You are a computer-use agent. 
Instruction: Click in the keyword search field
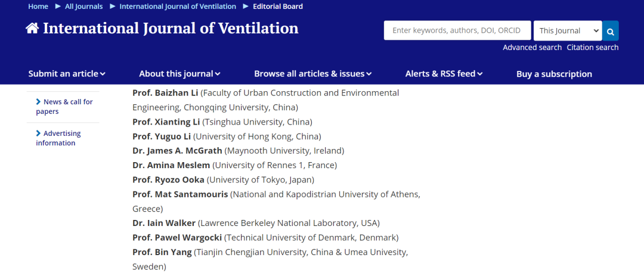click(x=457, y=31)
